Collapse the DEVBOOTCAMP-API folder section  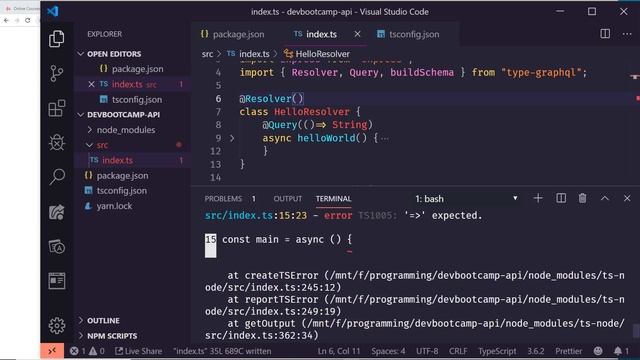(x=118, y=115)
